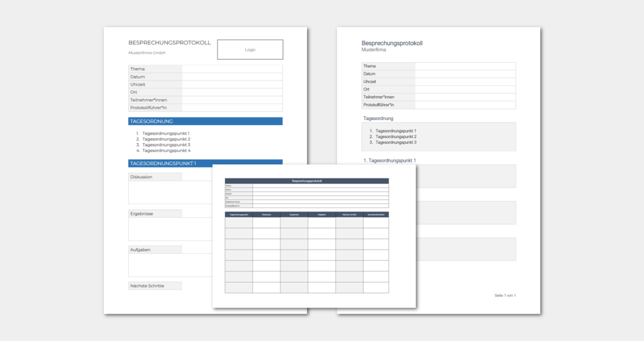This screenshot has width=644, height=341.
Task: Click dark title bar of center landscape document
Action: [307, 181]
